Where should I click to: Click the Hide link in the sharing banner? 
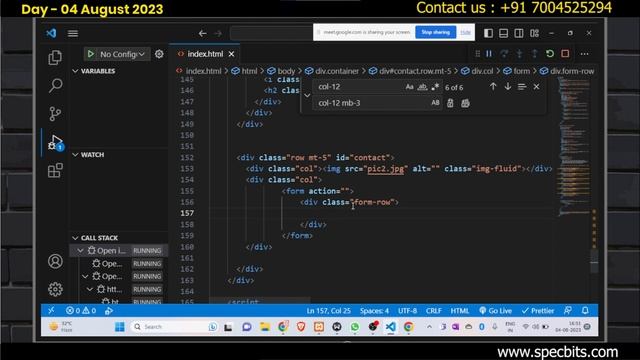(x=465, y=32)
